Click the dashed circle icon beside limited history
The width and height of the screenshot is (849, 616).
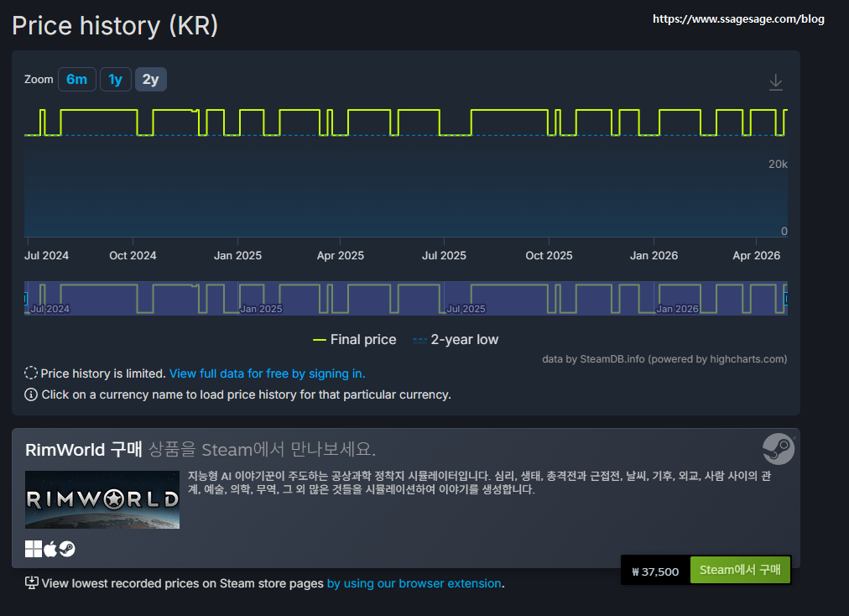coord(31,373)
